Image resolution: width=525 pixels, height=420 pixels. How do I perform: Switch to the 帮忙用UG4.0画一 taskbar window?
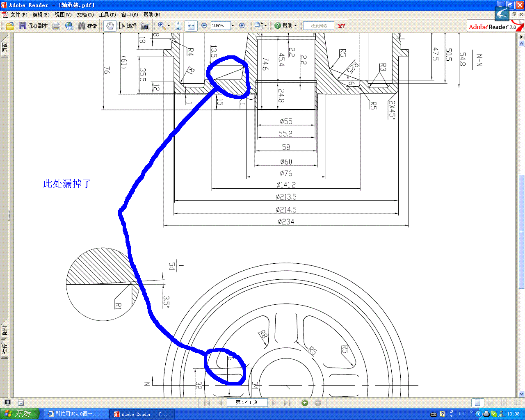76,414
